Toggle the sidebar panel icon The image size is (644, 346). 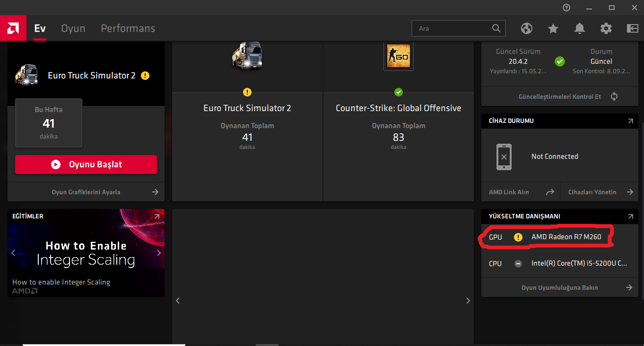point(633,28)
